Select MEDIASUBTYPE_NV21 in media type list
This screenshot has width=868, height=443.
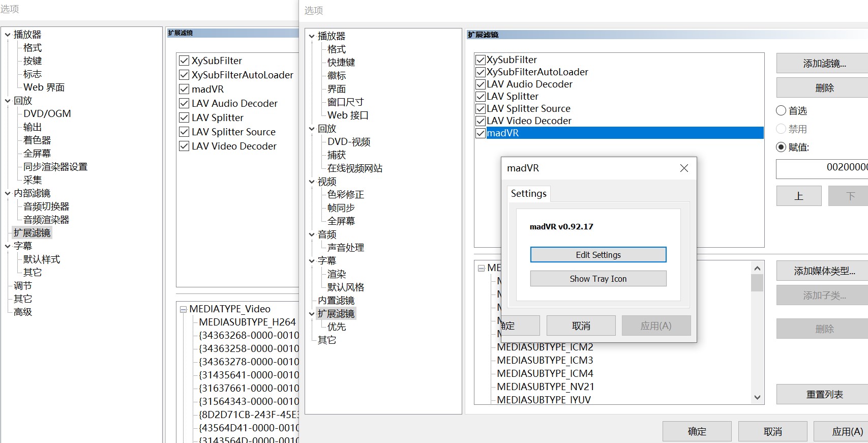[x=546, y=387]
